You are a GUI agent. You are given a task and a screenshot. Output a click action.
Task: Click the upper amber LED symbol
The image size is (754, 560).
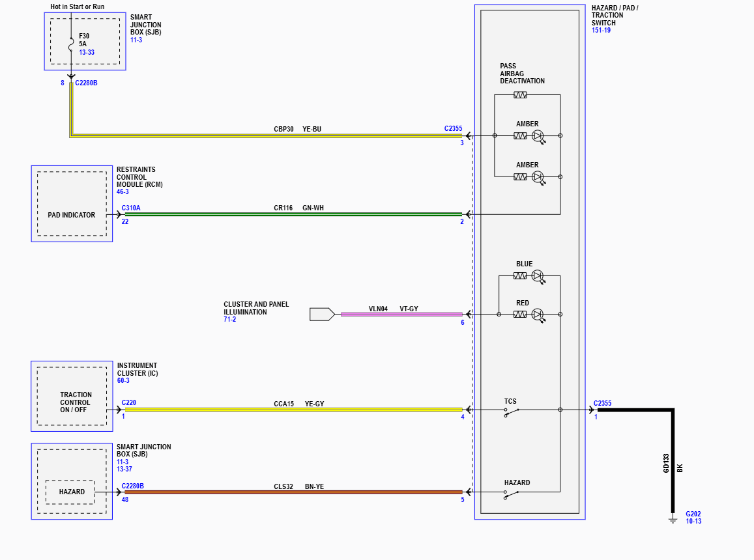click(538, 136)
